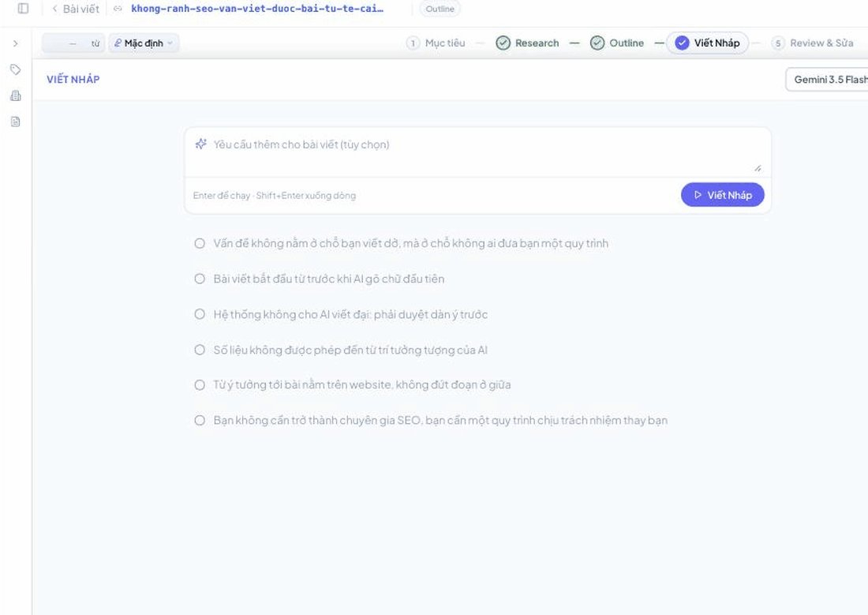Screen dimensions: 868x615
Task: Click the link icon beside the slug
Action: 118,9
